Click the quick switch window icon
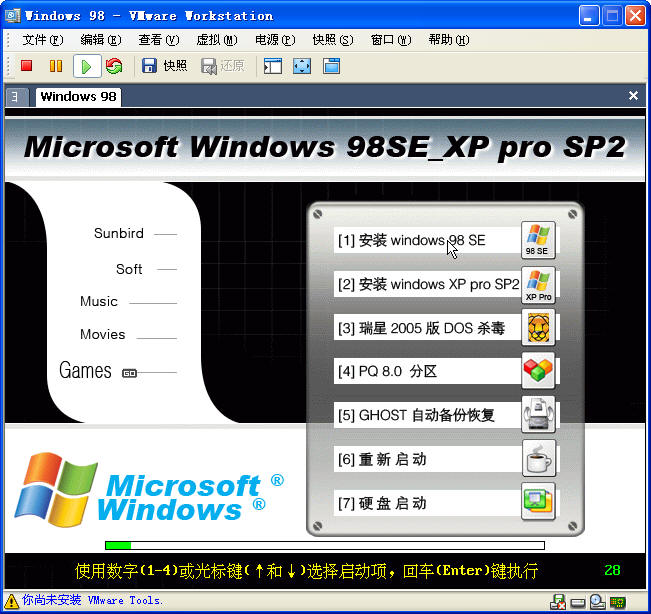This screenshot has height=614, width=651. click(x=331, y=66)
